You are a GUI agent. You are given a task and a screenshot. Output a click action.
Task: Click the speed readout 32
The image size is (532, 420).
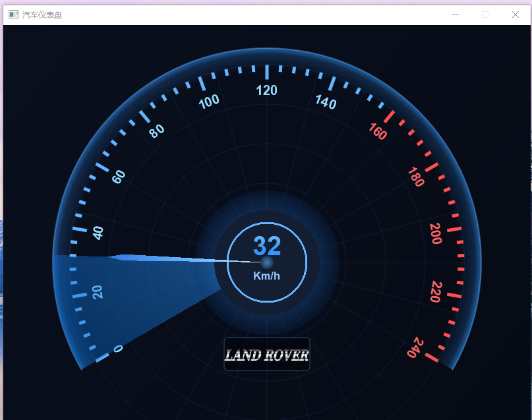click(267, 246)
